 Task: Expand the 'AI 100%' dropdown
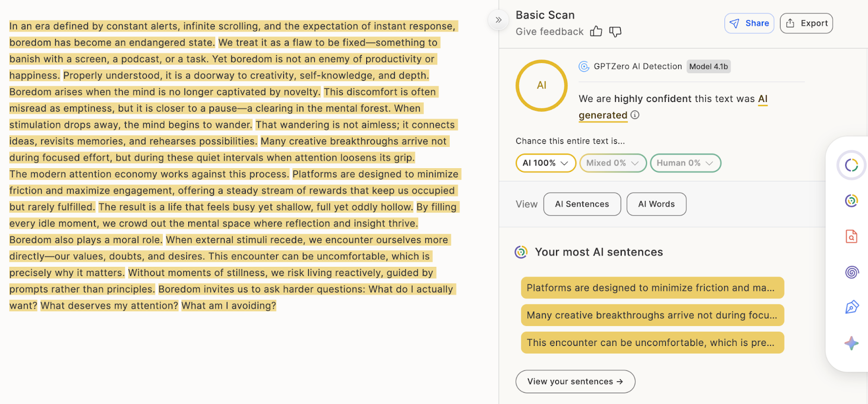point(545,163)
